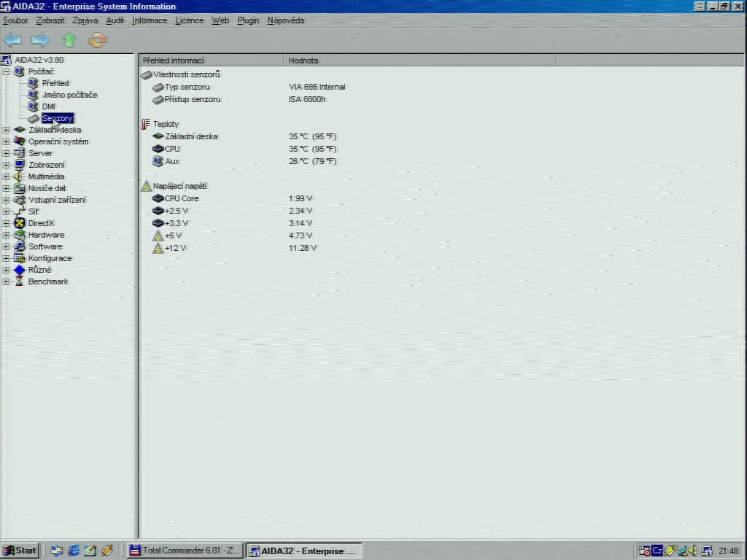Open the Licence menu
This screenshot has width=747, height=560.
click(x=189, y=20)
